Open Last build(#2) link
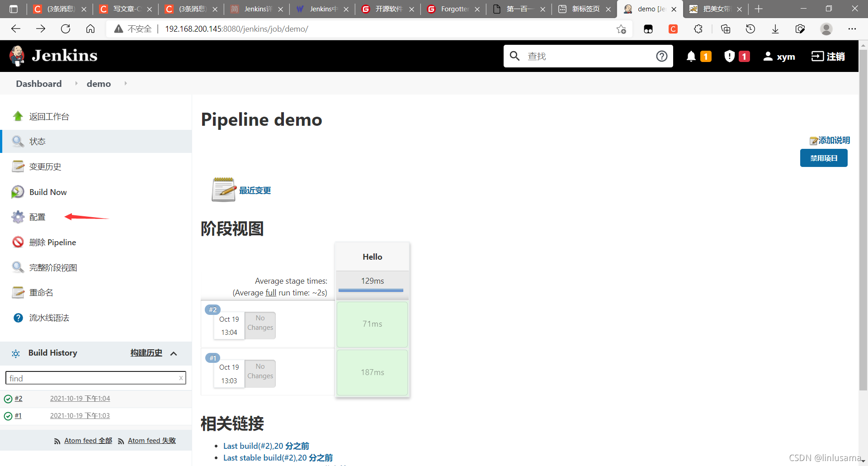 tap(266, 446)
